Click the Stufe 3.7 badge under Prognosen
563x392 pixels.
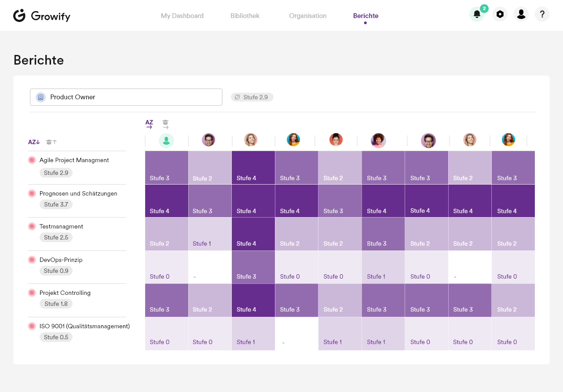pyautogui.click(x=56, y=204)
